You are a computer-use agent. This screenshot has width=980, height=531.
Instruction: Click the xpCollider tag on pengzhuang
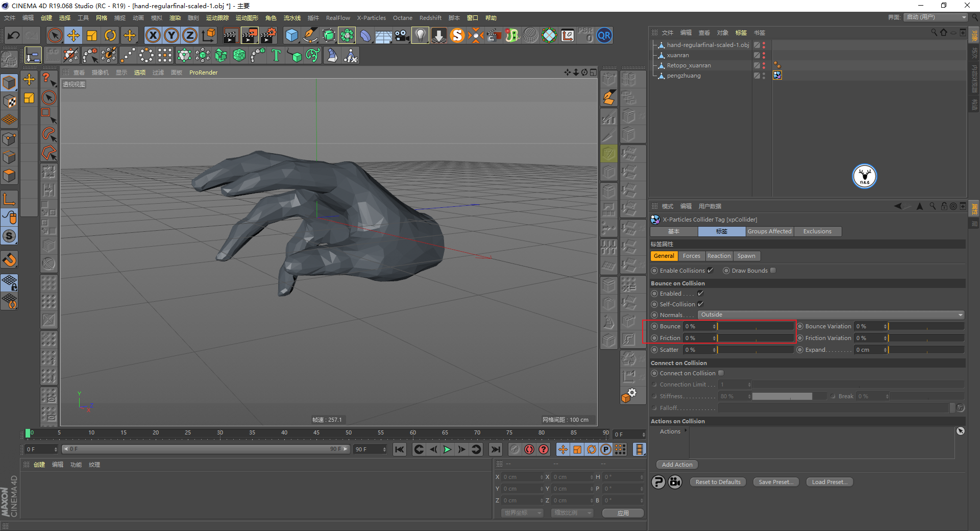777,76
